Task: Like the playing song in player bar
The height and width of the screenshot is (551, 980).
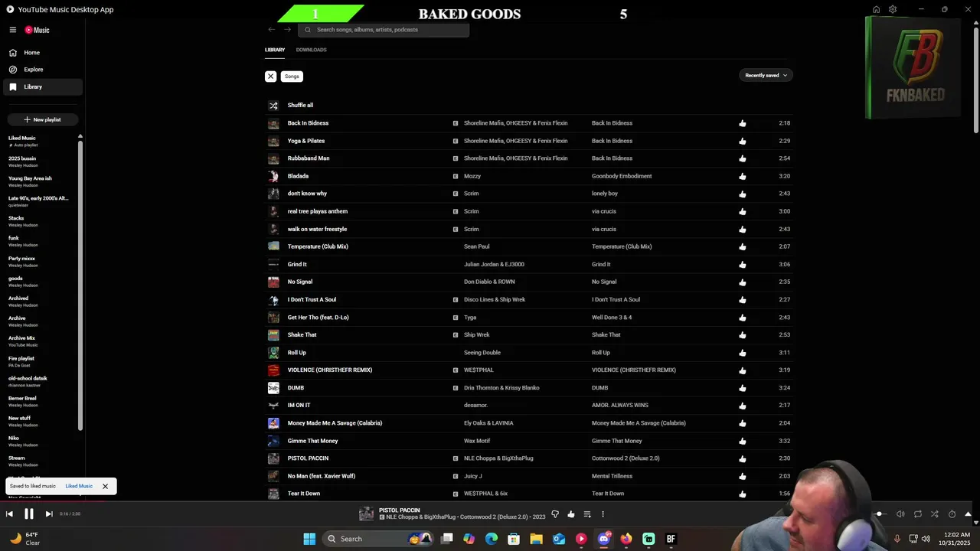Action: tap(571, 514)
